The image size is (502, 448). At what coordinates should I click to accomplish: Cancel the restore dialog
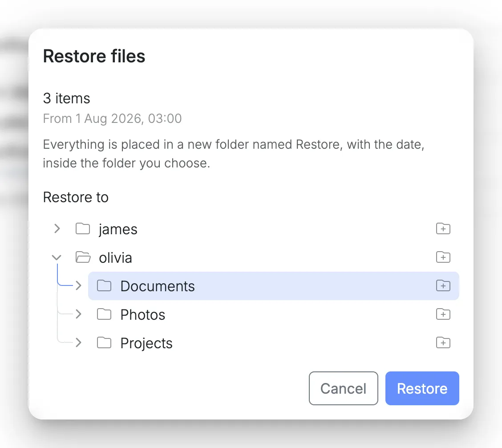pyautogui.click(x=343, y=388)
